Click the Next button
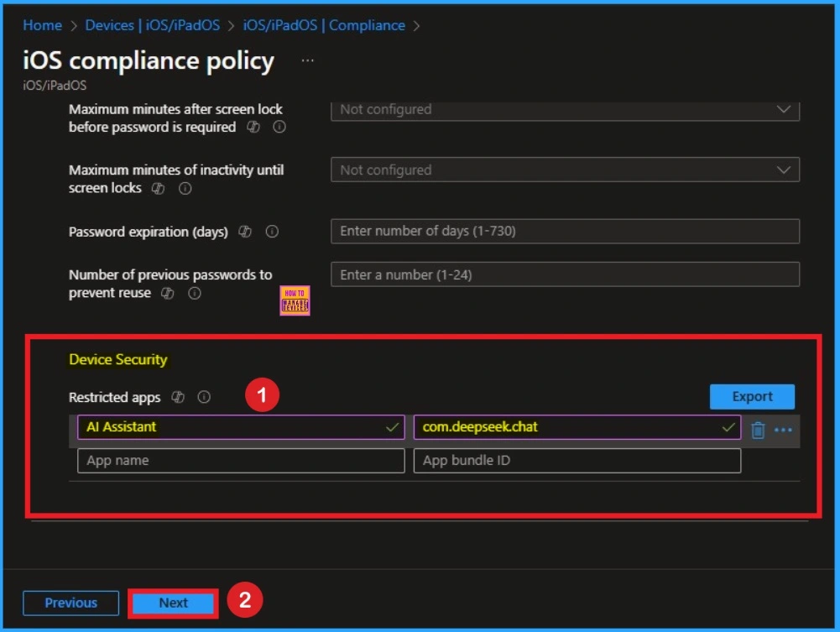This screenshot has height=632, width=840. (x=173, y=603)
